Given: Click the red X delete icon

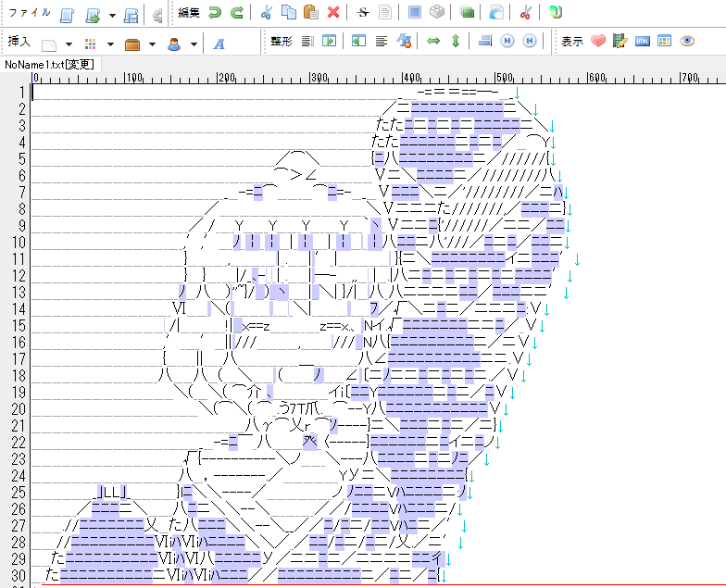Looking at the screenshot, I should pyautogui.click(x=333, y=13).
